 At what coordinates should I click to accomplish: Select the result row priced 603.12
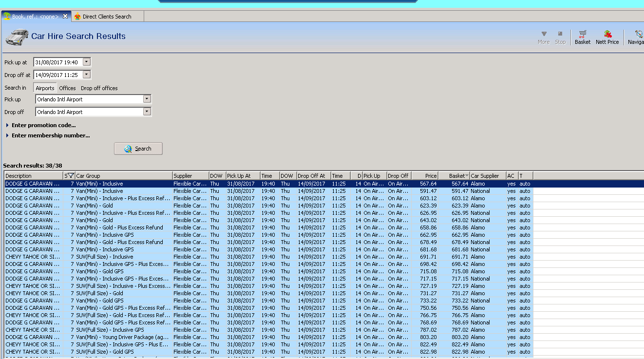click(x=268, y=198)
